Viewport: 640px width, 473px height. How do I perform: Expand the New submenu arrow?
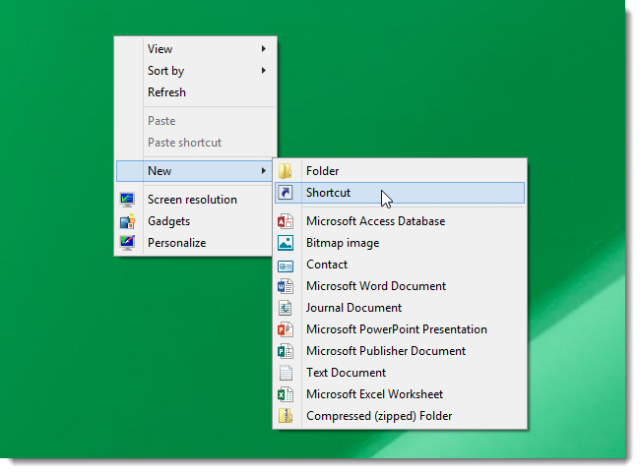(264, 171)
